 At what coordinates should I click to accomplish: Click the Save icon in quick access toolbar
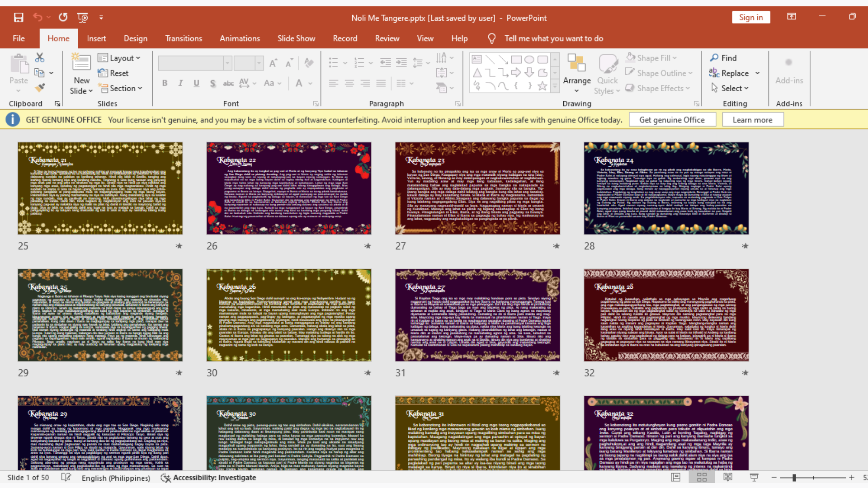pyautogui.click(x=19, y=18)
